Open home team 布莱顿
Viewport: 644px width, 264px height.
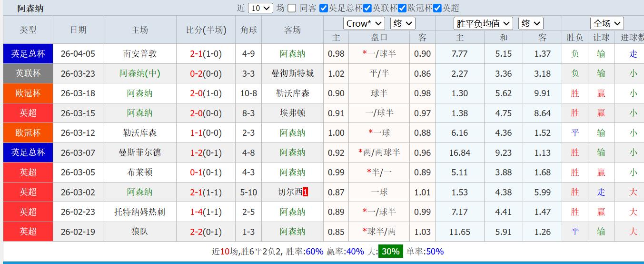(139, 173)
